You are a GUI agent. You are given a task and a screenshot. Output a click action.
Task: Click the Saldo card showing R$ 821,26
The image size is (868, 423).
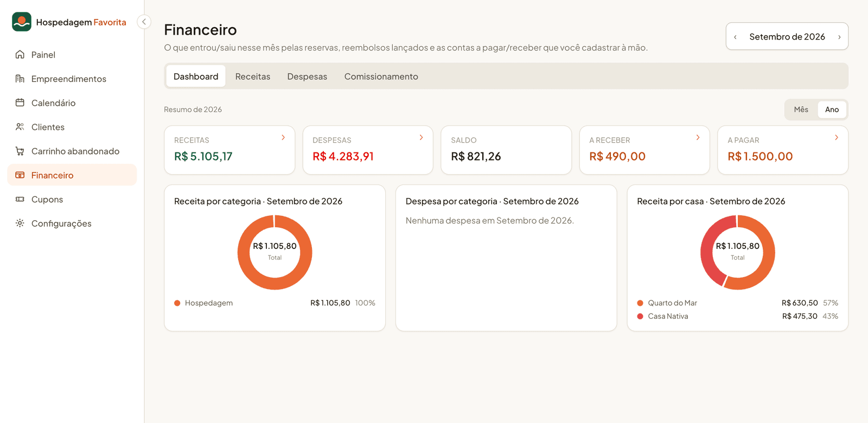click(506, 150)
